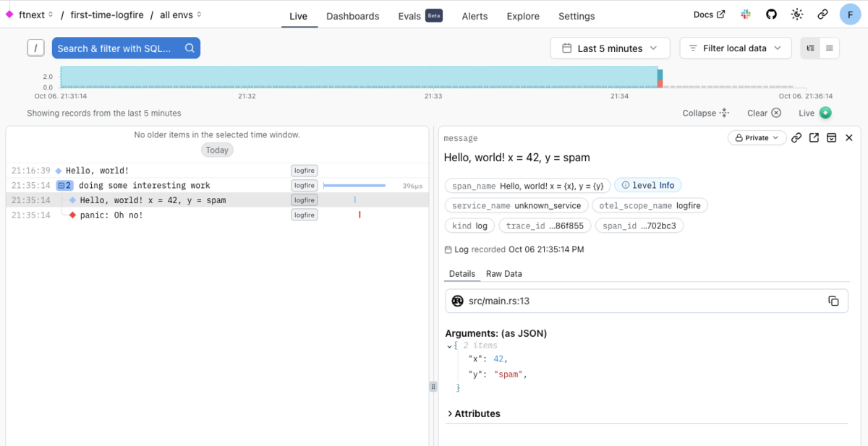Click the link icon in top header
The width and height of the screenshot is (868, 446).
click(822, 14)
